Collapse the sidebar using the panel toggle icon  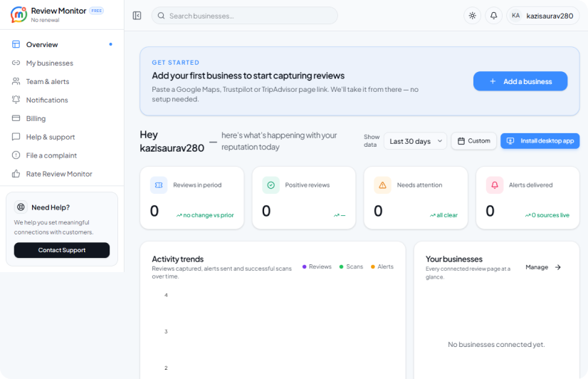(137, 16)
